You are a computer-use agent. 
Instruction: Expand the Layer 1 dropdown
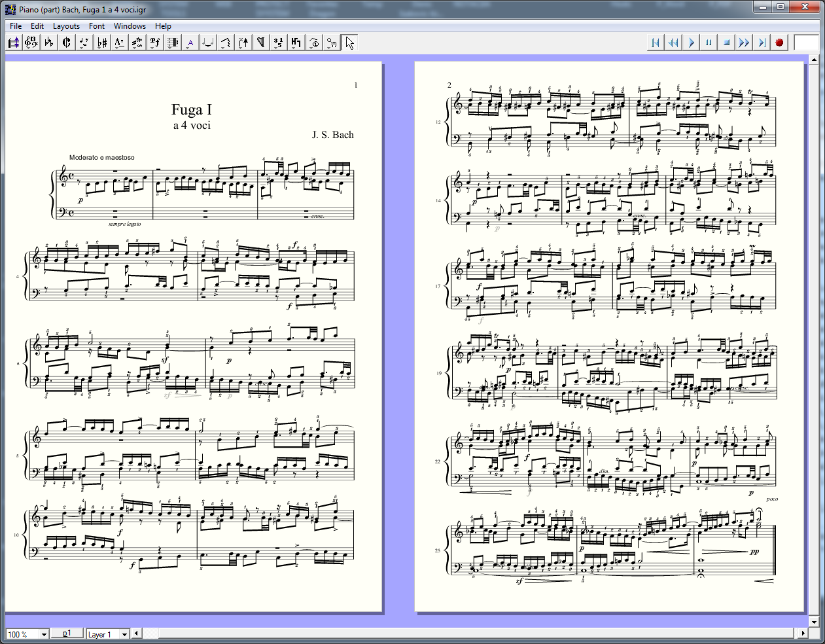pyautogui.click(x=124, y=634)
